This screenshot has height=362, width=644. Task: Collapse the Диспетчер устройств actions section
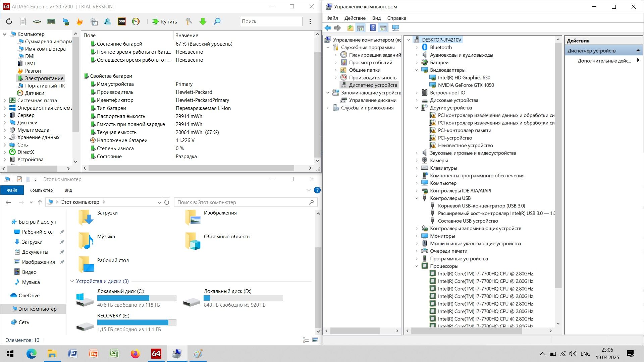638,51
